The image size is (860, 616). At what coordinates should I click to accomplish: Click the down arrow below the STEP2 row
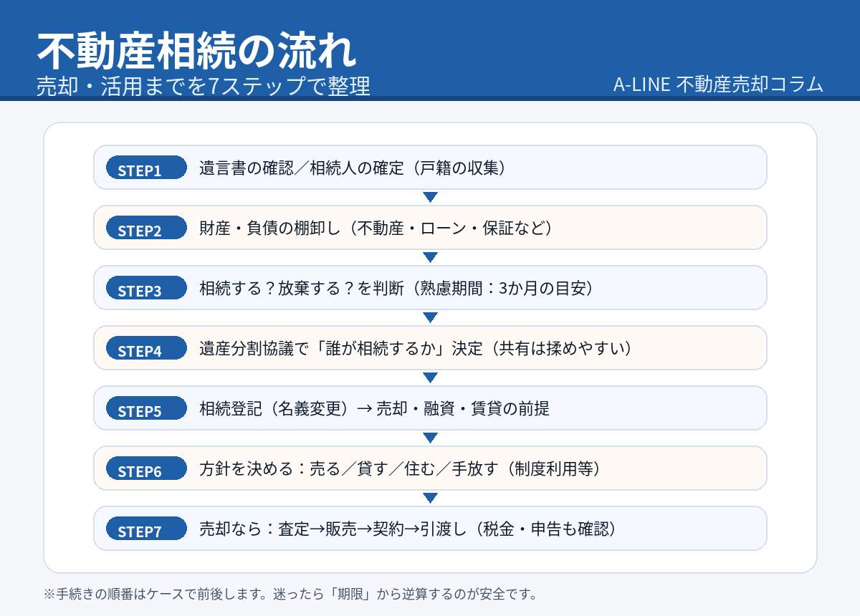pos(430,258)
